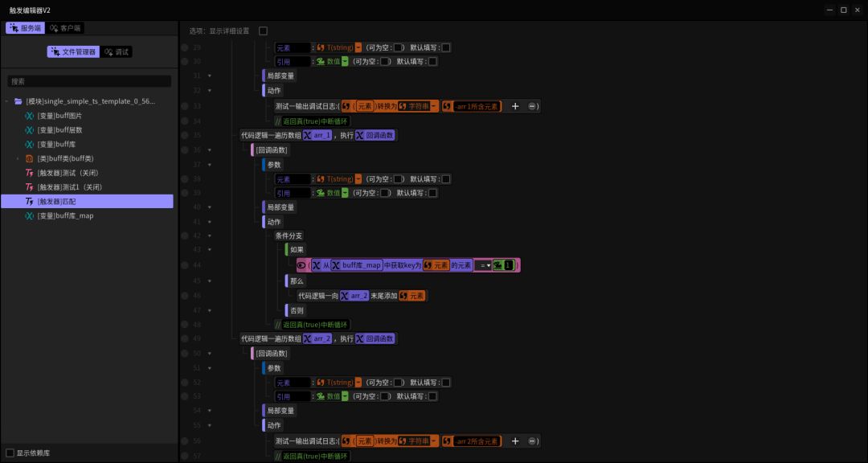868x463 pixels.
Task: Open the equals operator dropdown on line 44
Action: [485, 266]
